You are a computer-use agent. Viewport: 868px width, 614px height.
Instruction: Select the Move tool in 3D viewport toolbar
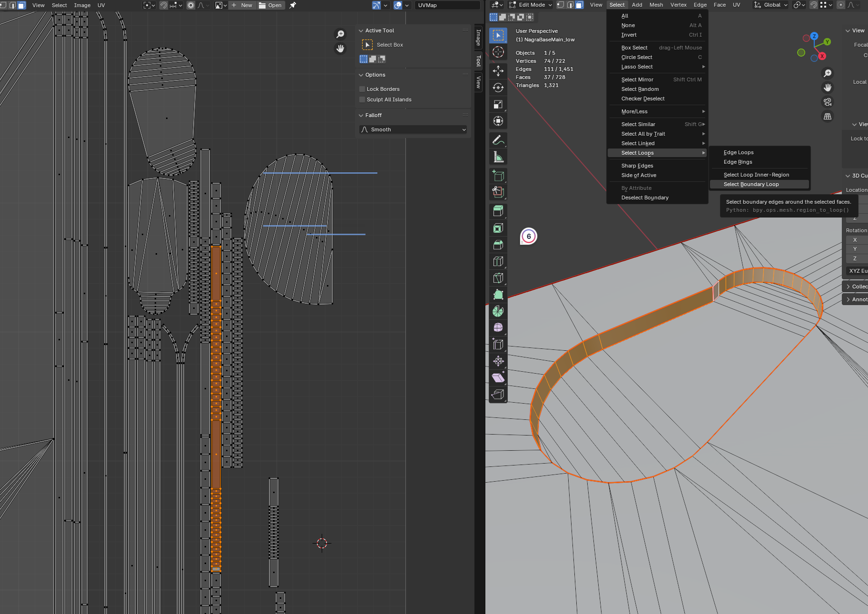pos(498,71)
